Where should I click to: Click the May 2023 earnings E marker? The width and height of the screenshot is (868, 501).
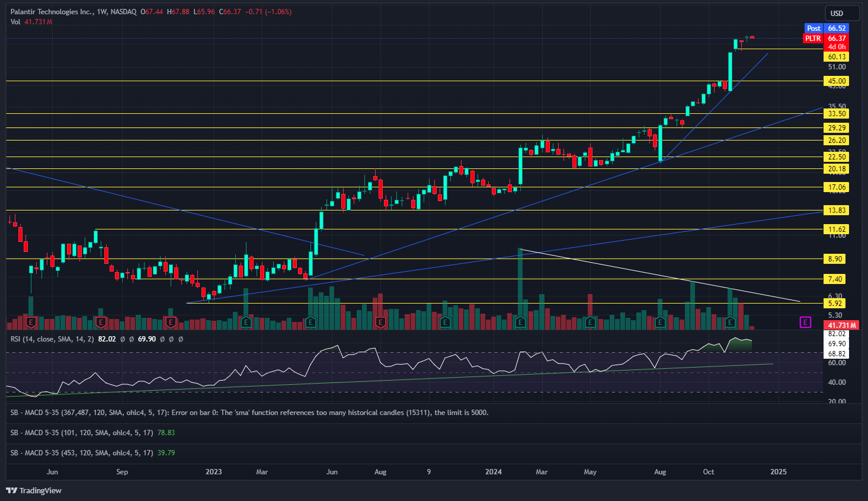[310, 323]
